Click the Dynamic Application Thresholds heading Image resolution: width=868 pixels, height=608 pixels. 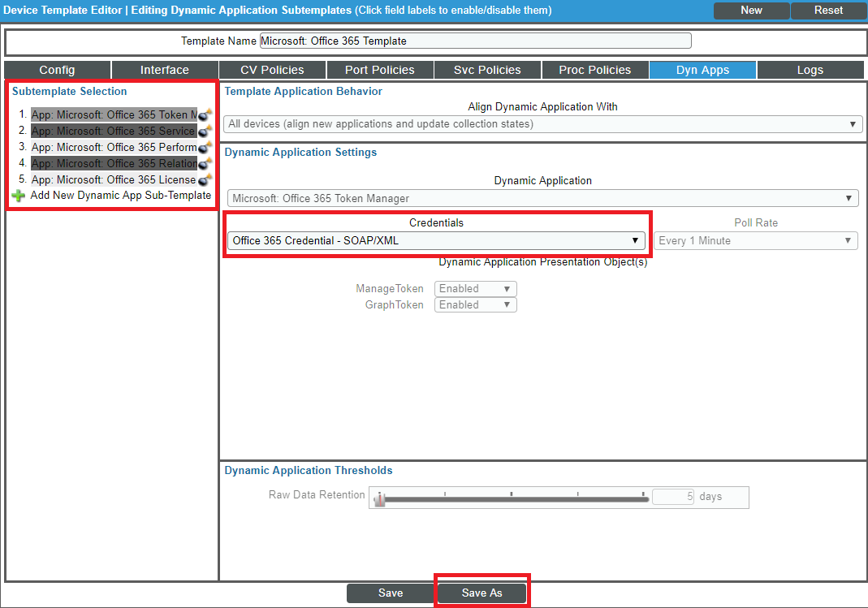click(x=309, y=470)
